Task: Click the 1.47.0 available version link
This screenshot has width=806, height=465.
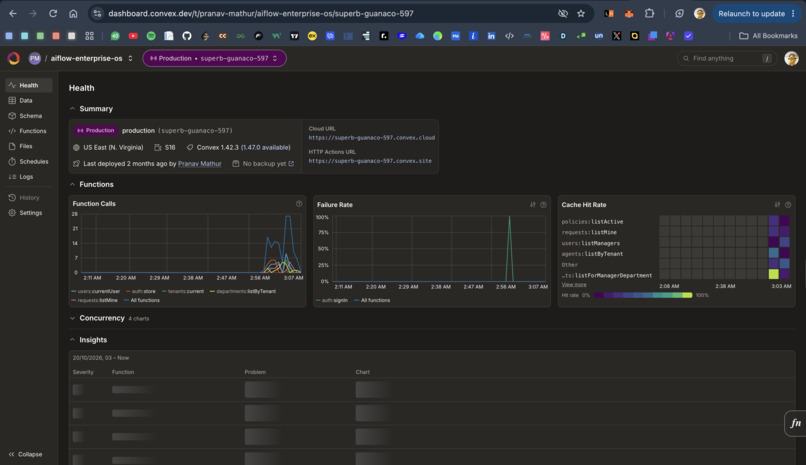Action: click(266, 147)
